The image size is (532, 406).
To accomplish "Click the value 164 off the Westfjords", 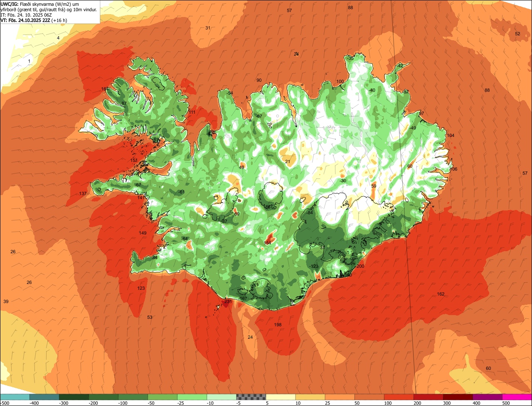I will [x=105, y=89].
